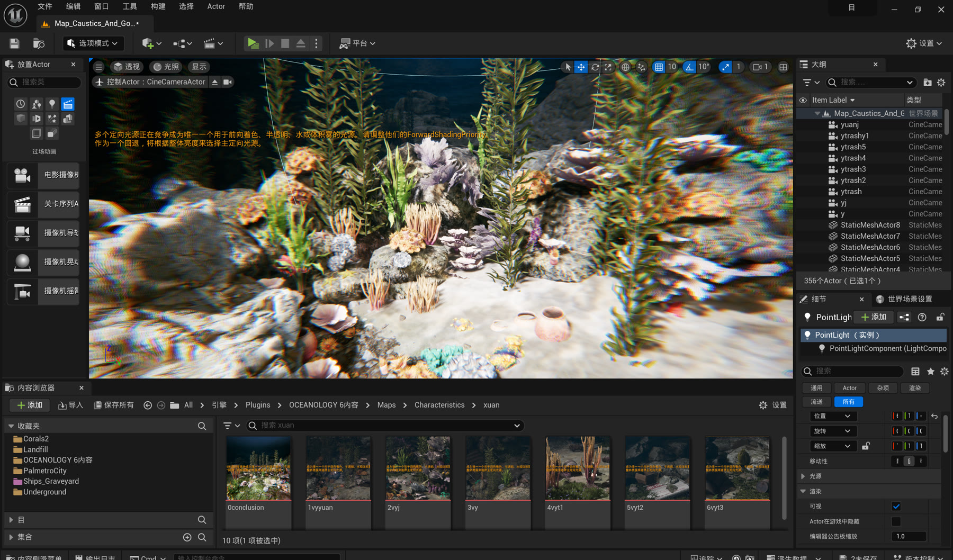
Task: Toggle favorites star in Details panel
Action: coord(930,372)
